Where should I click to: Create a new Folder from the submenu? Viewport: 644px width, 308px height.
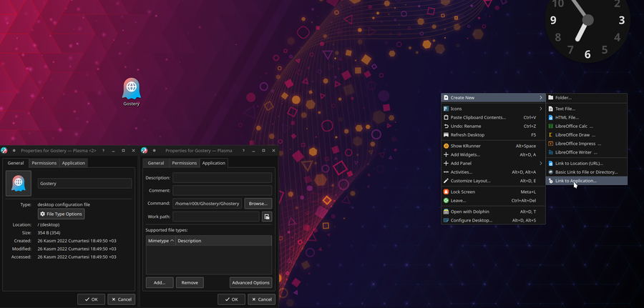tap(563, 97)
